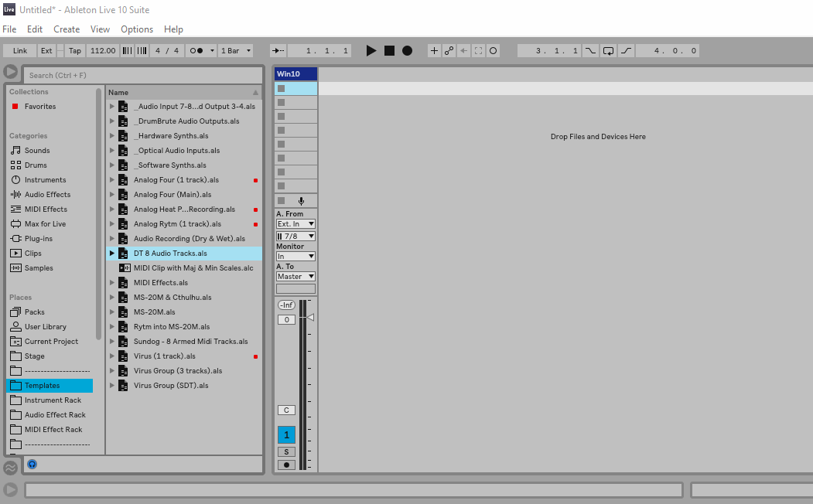The image size is (813, 504).
Task: Click the Arrangement Record circle button
Action: (407, 51)
